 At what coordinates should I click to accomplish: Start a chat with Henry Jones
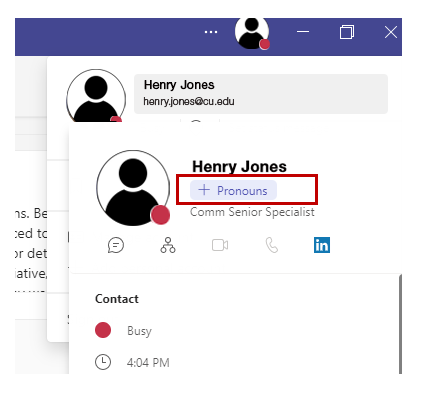click(116, 245)
